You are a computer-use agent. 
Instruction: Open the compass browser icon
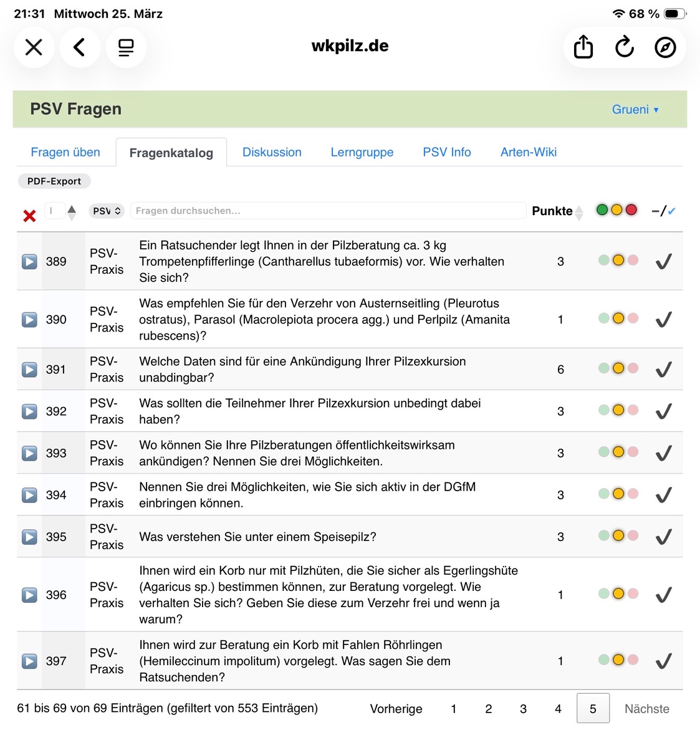point(665,47)
